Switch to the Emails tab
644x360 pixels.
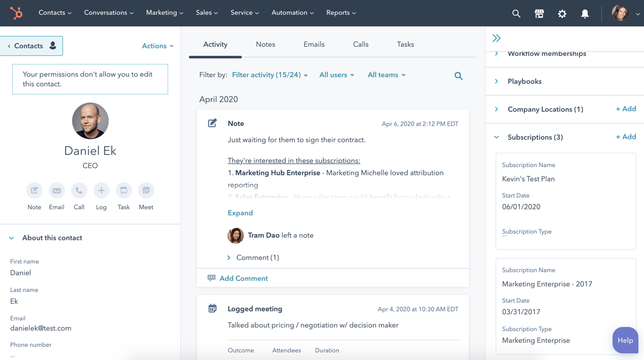pos(314,45)
